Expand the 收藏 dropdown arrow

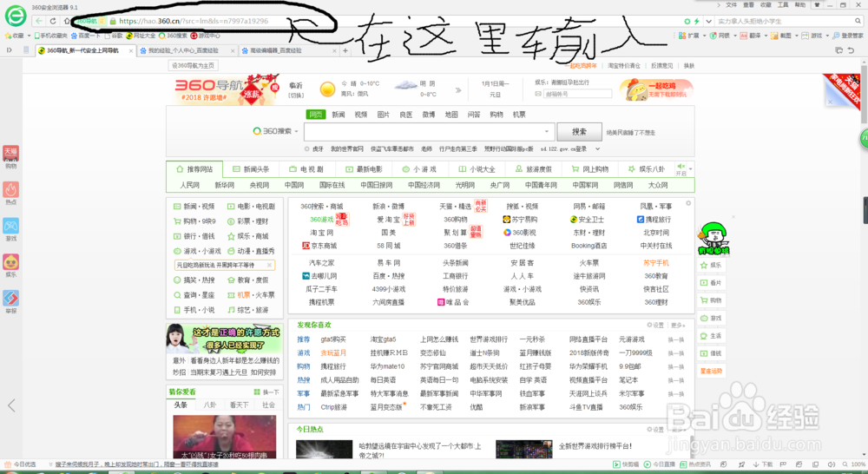coord(28,36)
